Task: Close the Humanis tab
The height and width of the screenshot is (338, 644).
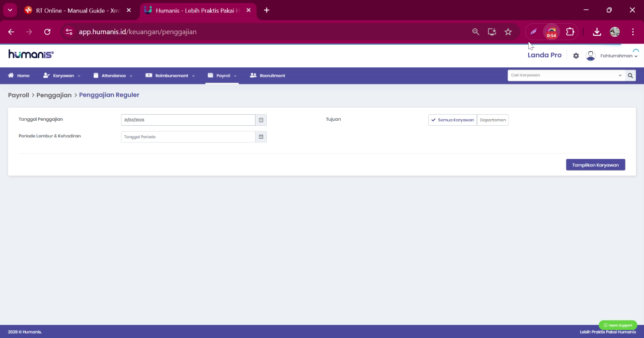Action: (249, 10)
